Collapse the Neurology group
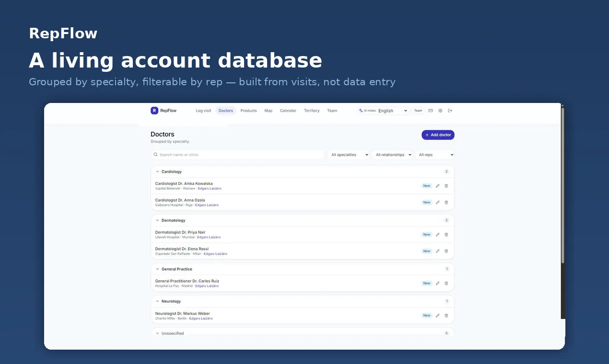 tap(157, 301)
